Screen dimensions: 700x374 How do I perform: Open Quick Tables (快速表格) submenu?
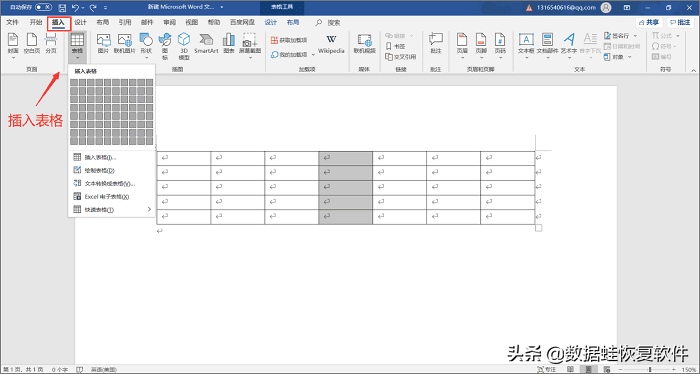(112, 209)
